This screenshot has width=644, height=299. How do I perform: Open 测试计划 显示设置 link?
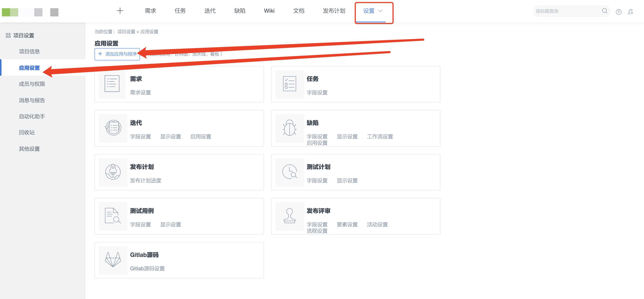pyautogui.click(x=347, y=180)
